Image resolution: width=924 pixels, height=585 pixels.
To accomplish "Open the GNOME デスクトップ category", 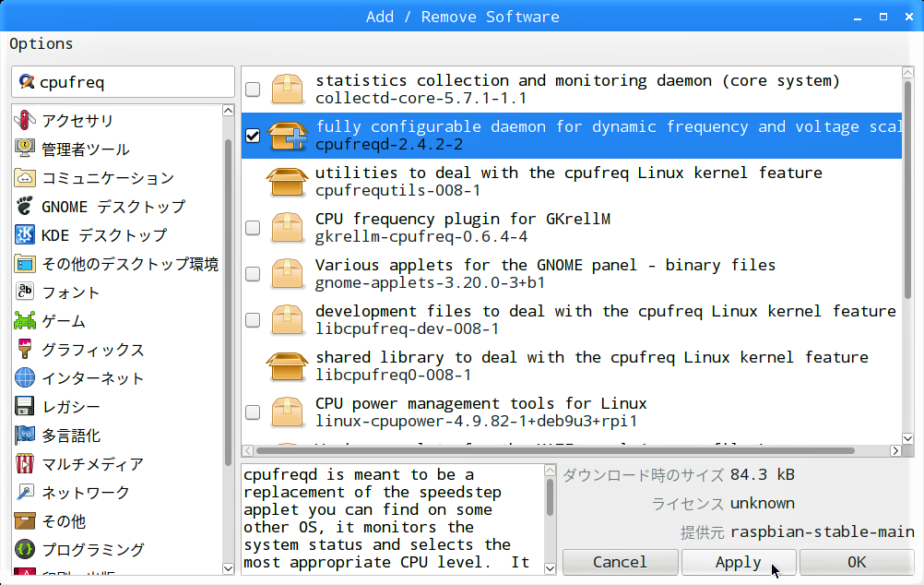I will 113,207.
